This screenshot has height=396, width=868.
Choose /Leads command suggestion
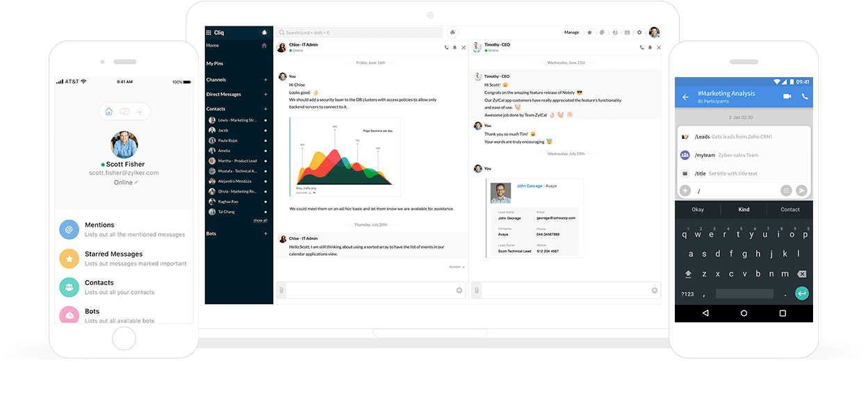coord(744,137)
